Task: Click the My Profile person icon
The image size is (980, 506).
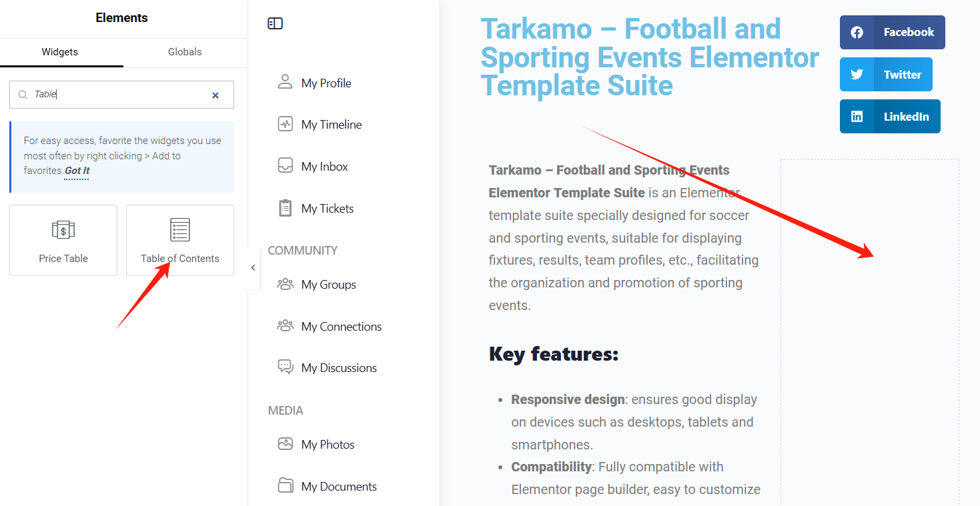Action: 285,81
